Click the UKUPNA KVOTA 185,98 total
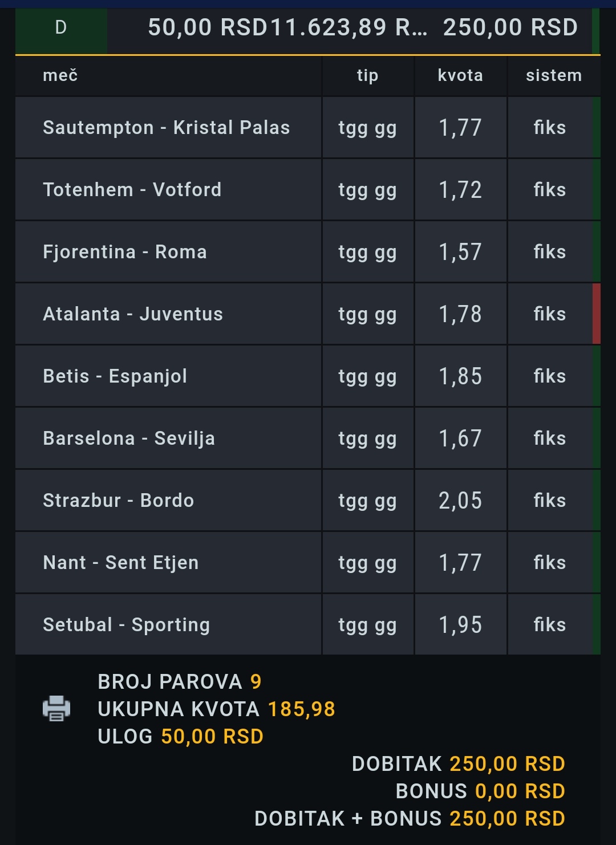616x845 pixels. (216, 709)
